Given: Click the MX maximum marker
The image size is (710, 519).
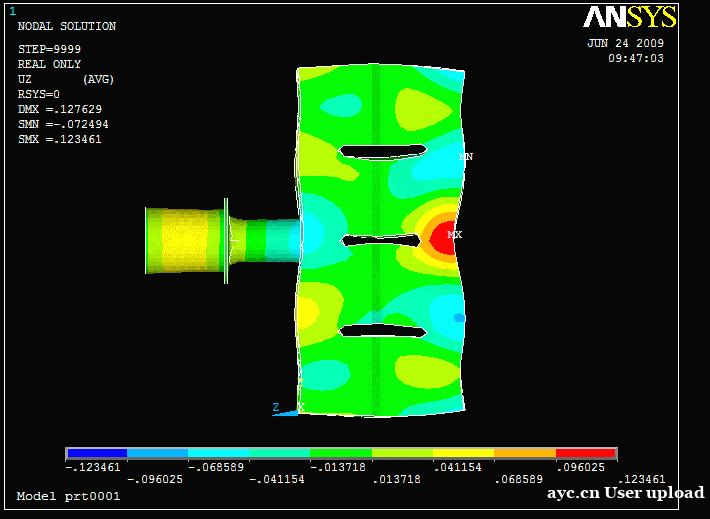Looking at the screenshot, I should (455, 235).
